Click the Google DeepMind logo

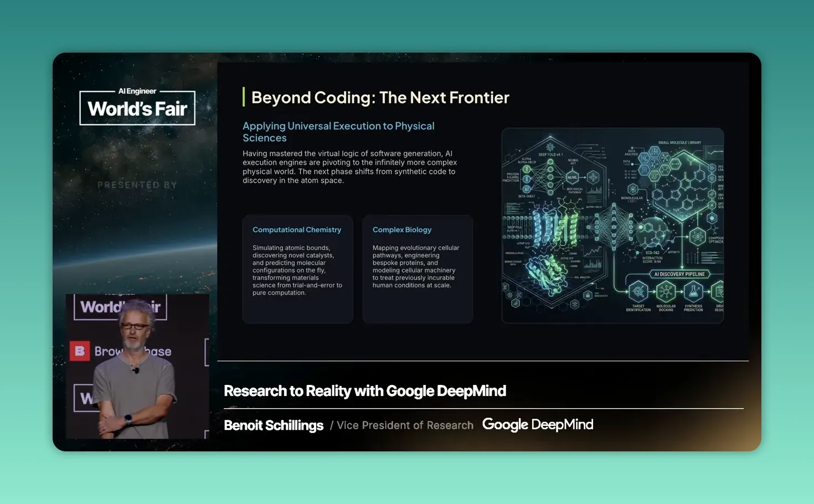[x=538, y=425]
